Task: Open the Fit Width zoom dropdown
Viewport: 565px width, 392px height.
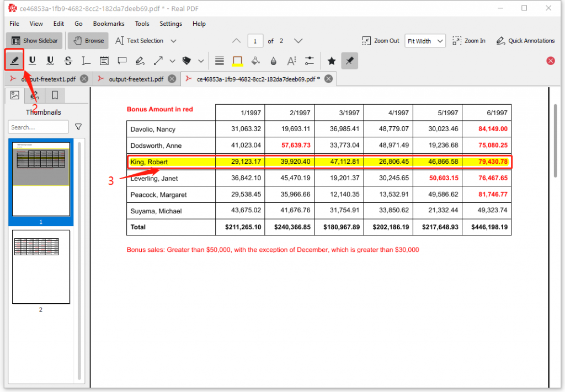Action: coord(425,41)
